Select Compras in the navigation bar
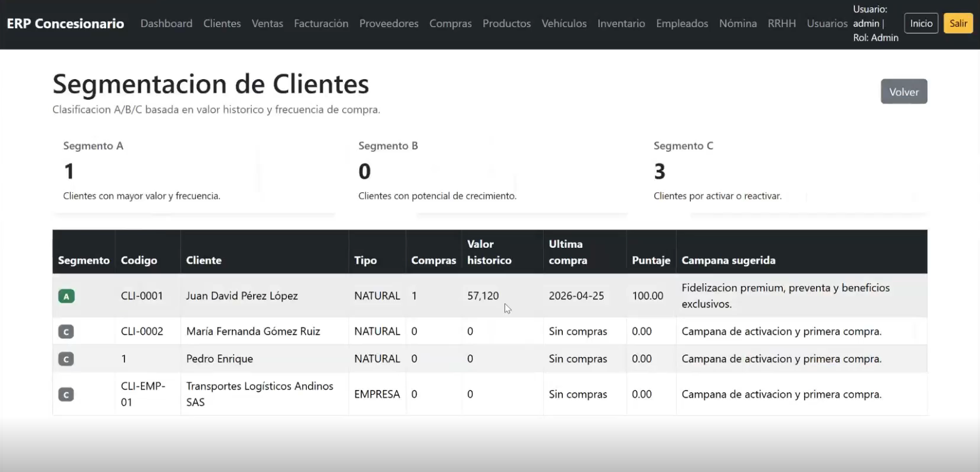 450,24
